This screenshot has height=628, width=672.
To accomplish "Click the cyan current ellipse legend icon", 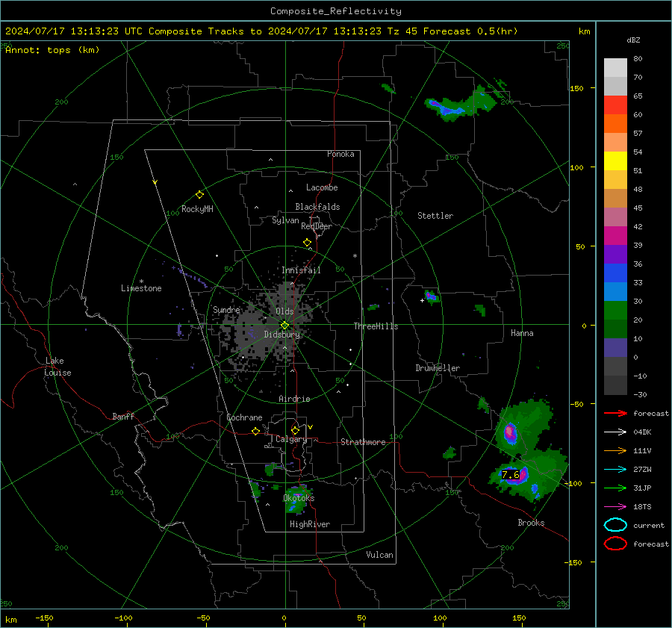I will (x=615, y=525).
